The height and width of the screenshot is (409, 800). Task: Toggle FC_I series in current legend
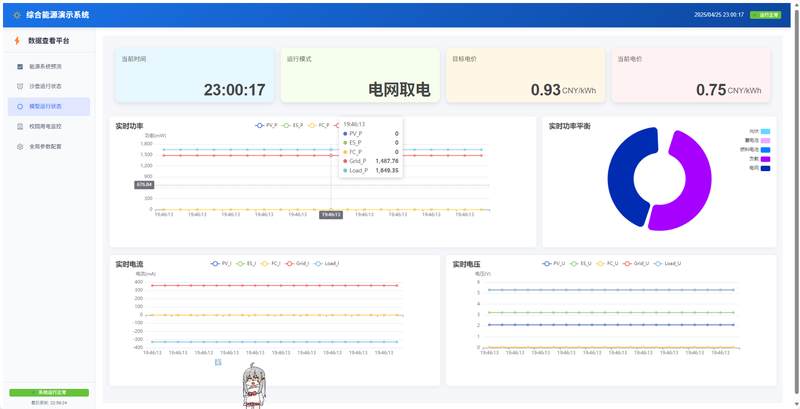click(271, 264)
